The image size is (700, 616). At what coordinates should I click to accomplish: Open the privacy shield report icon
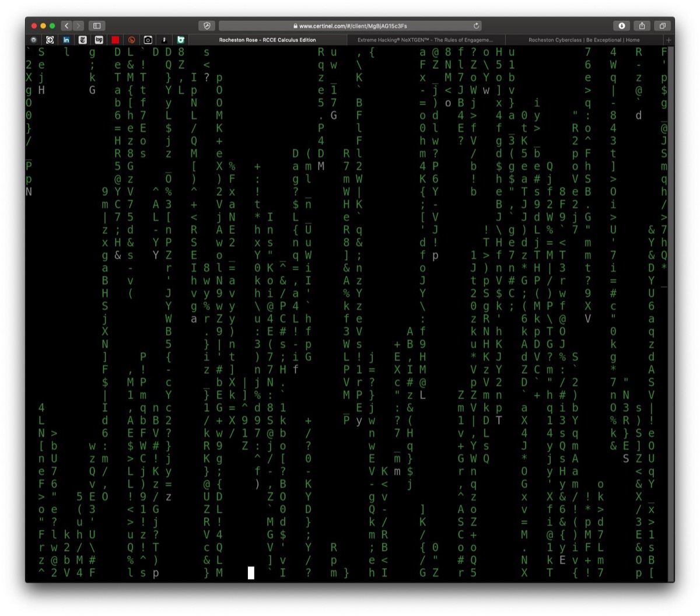pos(206,26)
